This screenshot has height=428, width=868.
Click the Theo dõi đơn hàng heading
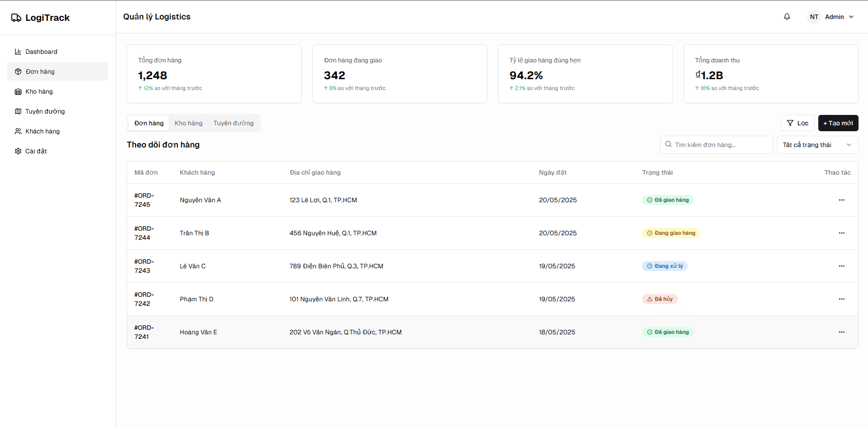163,145
